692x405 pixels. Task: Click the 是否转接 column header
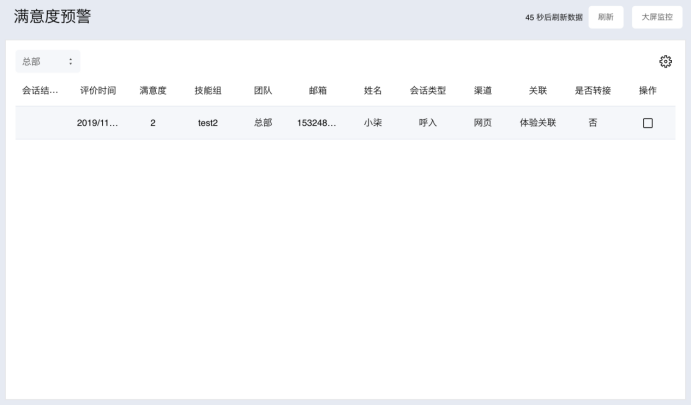pyautogui.click(x=592, y=91)
